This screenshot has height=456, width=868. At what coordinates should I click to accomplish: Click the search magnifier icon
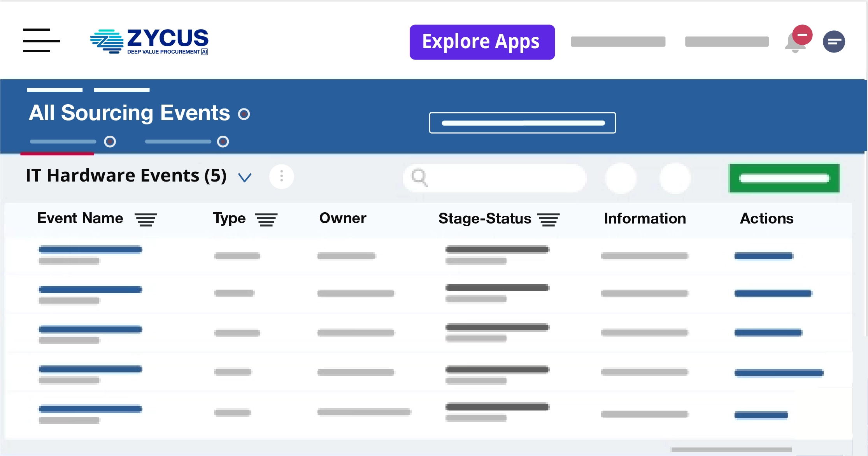coord(419,177)
